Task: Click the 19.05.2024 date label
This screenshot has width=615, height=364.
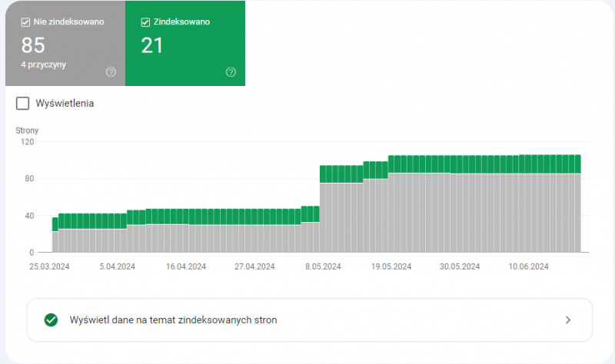Action: click(x=391, y=267)
